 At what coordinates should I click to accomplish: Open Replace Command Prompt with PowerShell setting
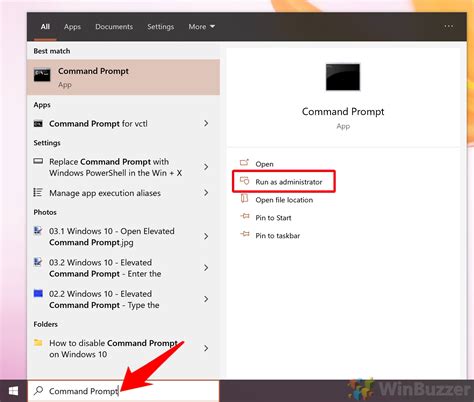tap(123, 167)
